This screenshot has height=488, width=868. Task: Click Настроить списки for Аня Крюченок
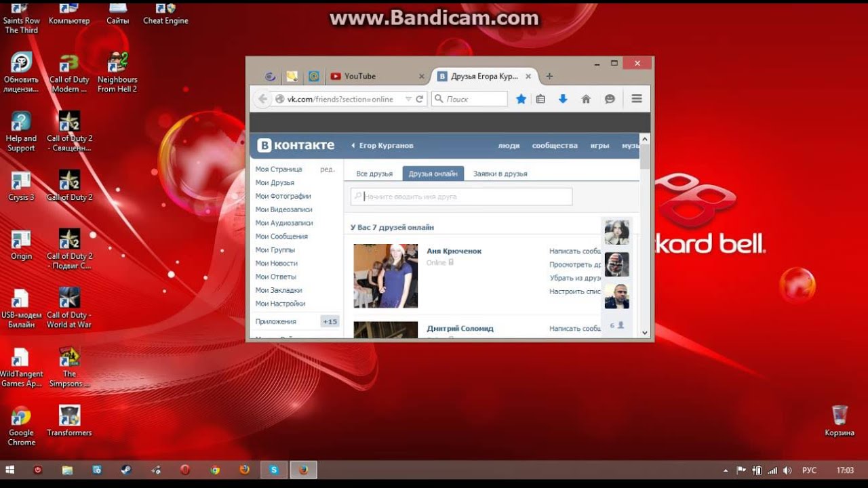pos(575,291)
